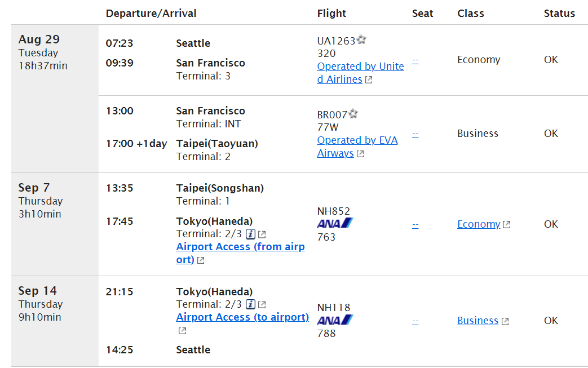The image size is (588, 368).
Task: Click external link icon after Sep 7 terminal info
Action: click(x=262, y=234)
